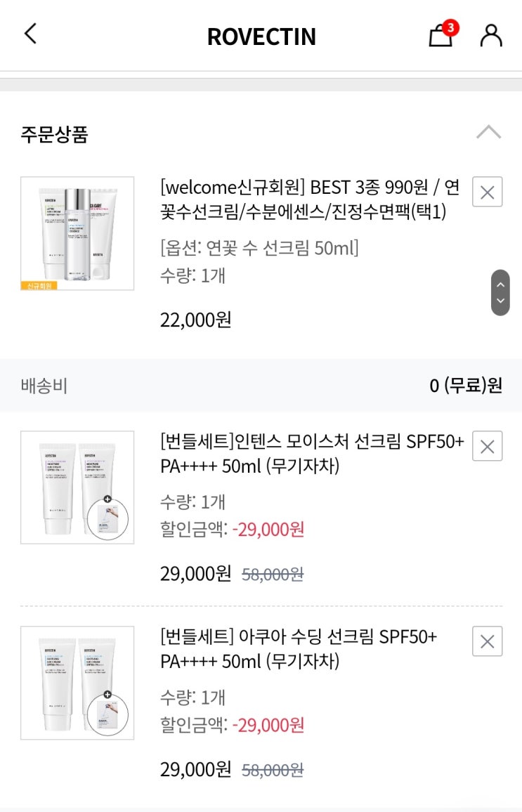Remove the welcome BEST 3종 item
Viewport: 522px width, 812px height.
[x=487, y=192]
